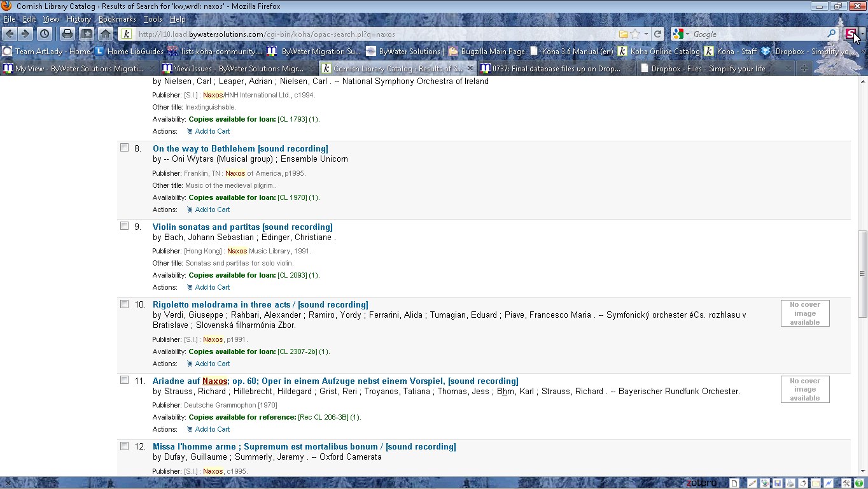Reload the page with the refresh icon

(x=658, y=34)
